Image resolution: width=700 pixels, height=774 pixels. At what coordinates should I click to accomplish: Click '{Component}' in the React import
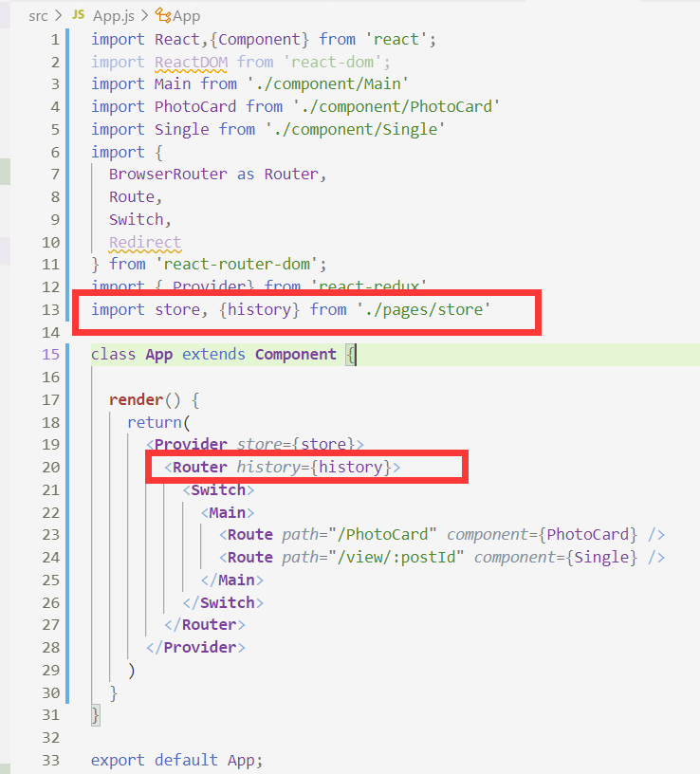click(259, 40)
